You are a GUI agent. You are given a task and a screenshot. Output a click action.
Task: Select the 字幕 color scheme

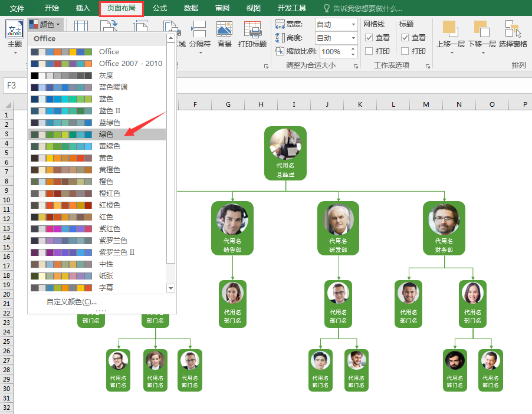pyautogui.click(x=97, y=288)
